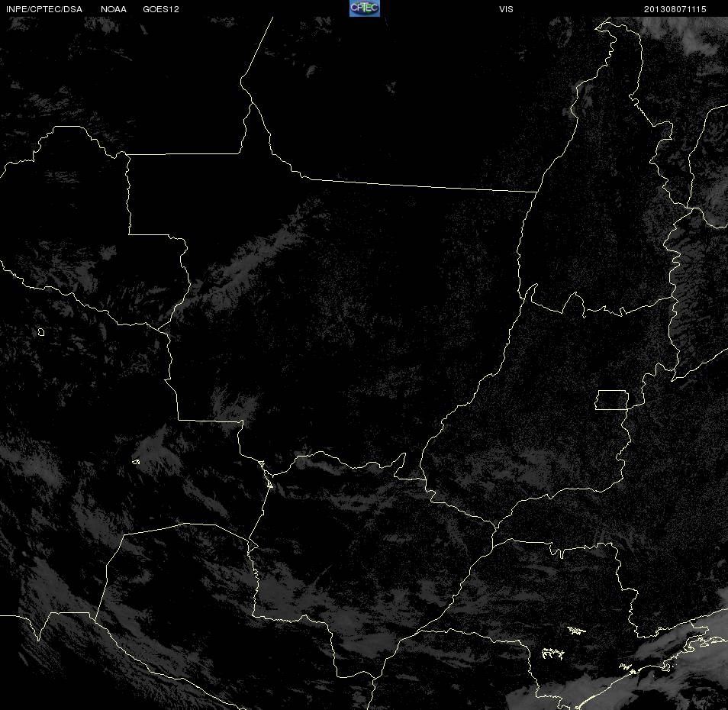The height and width of the screenshot is (710, 728).
Task: Click the NOAA label in the header
Action: pos(113,9)
